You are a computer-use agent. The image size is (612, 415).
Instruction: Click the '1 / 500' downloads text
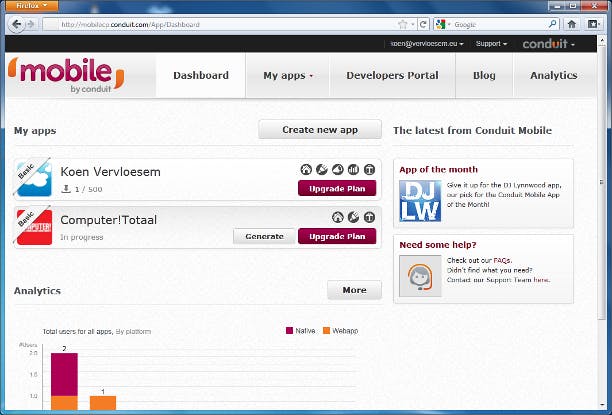click(89, 189)
